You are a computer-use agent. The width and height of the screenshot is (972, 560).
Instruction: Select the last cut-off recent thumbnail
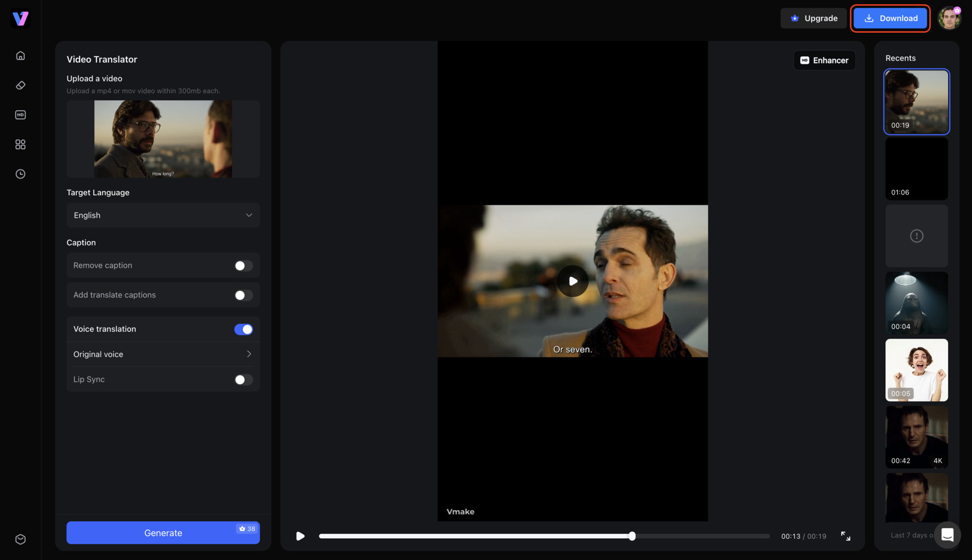[x=916, y=498]
